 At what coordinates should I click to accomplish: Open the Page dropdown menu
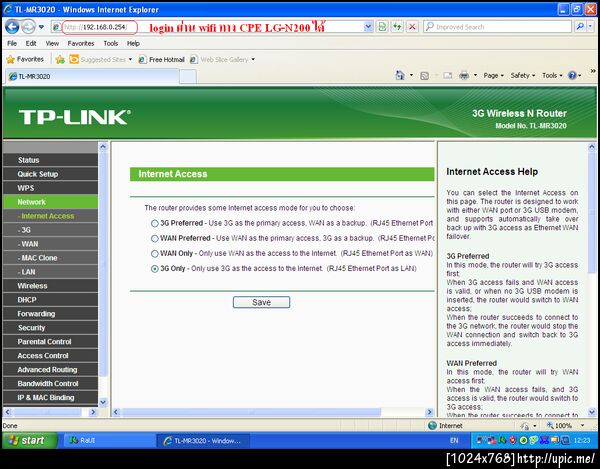493,75
